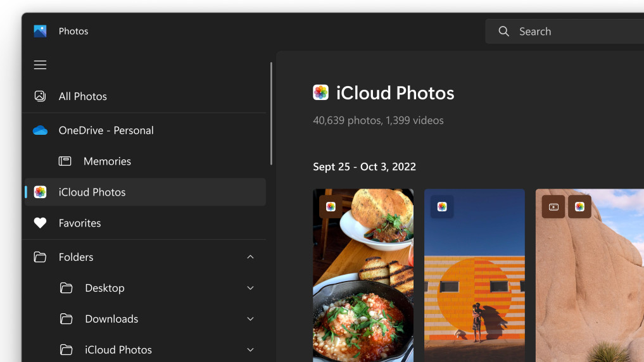Click the Folders folder icon

40,257
